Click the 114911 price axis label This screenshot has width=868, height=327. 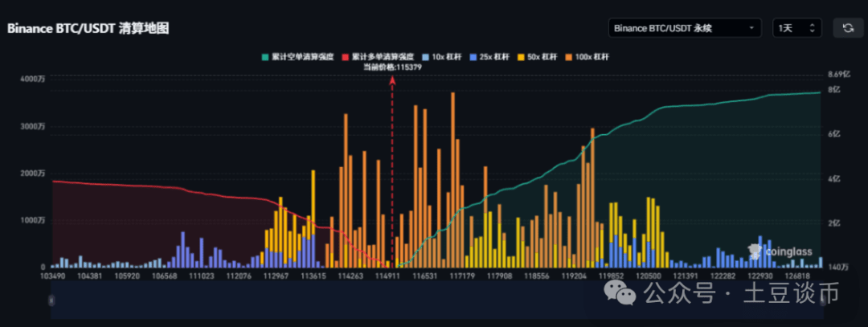(x=387, y=276)
